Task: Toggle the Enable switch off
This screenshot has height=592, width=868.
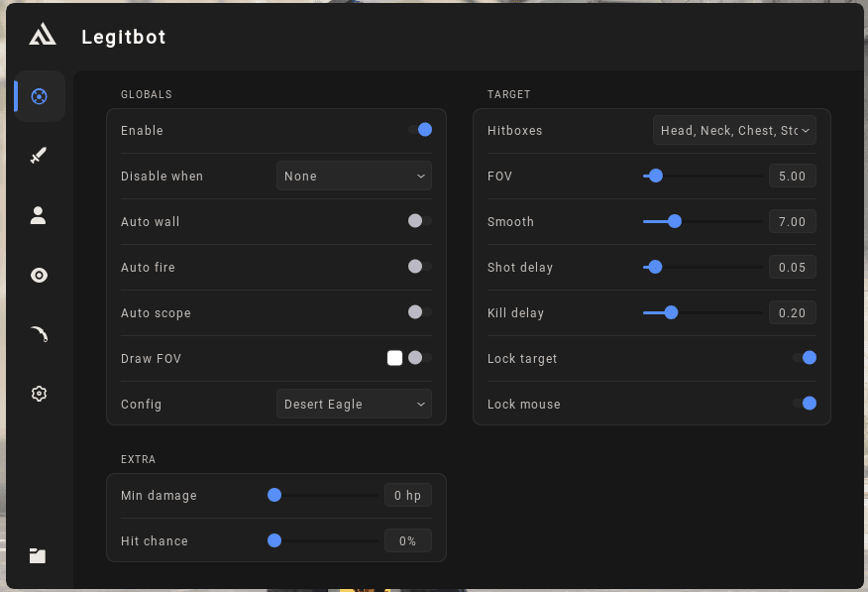Action: pos(420,130)
